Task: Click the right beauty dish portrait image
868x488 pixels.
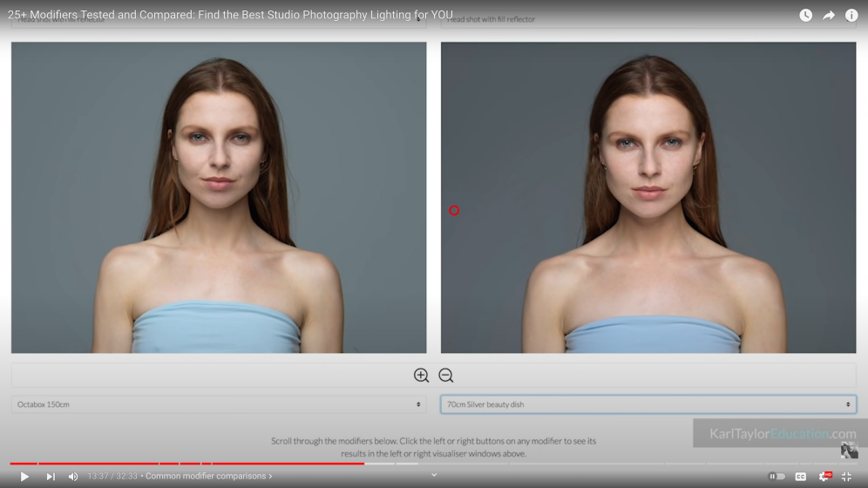Action: click(648, 197)
